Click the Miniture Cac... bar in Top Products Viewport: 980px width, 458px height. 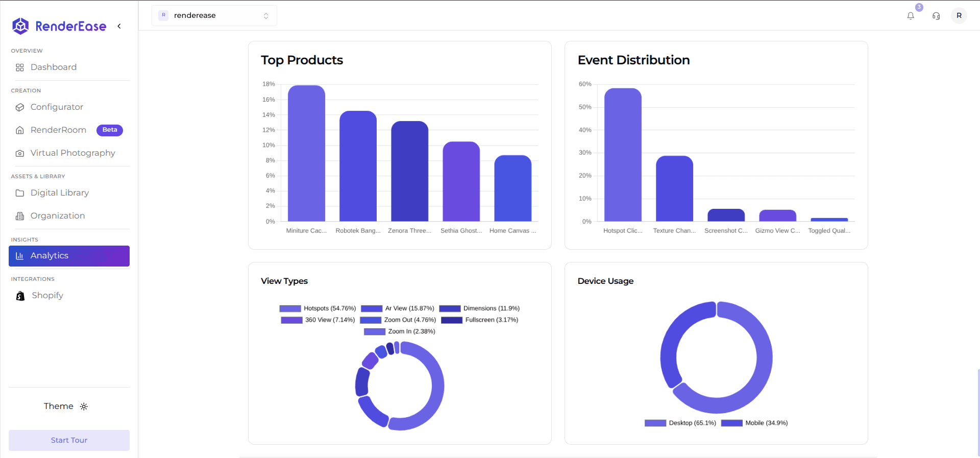pyautogui.click(x=306, y=153)
